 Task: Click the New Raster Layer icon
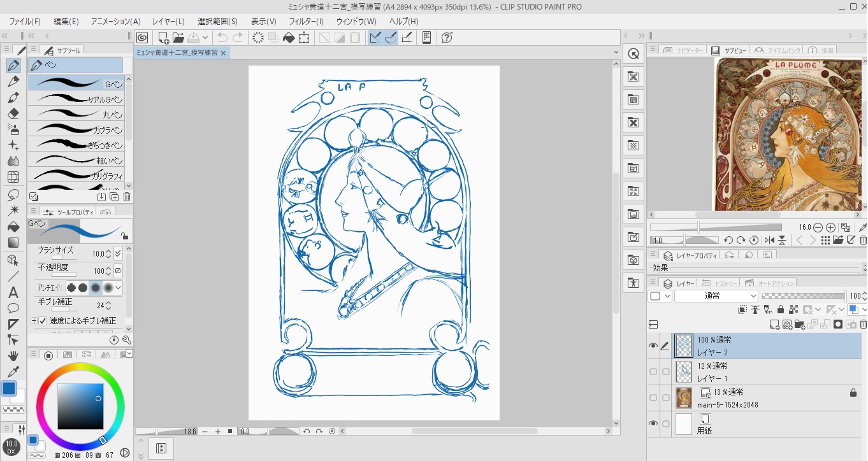click(x=774, y=324)
